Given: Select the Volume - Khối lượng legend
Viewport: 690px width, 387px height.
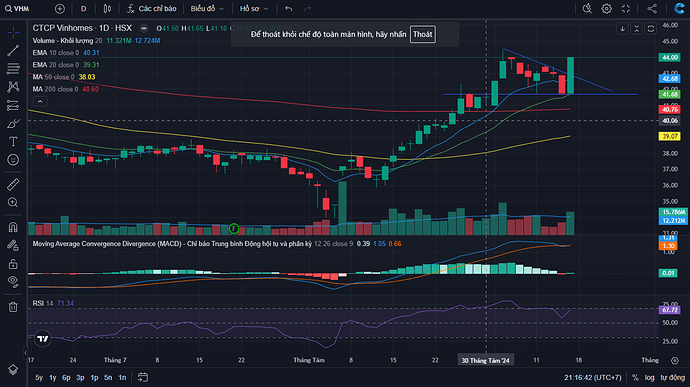Looking at the screenshot, I should 96,41.
